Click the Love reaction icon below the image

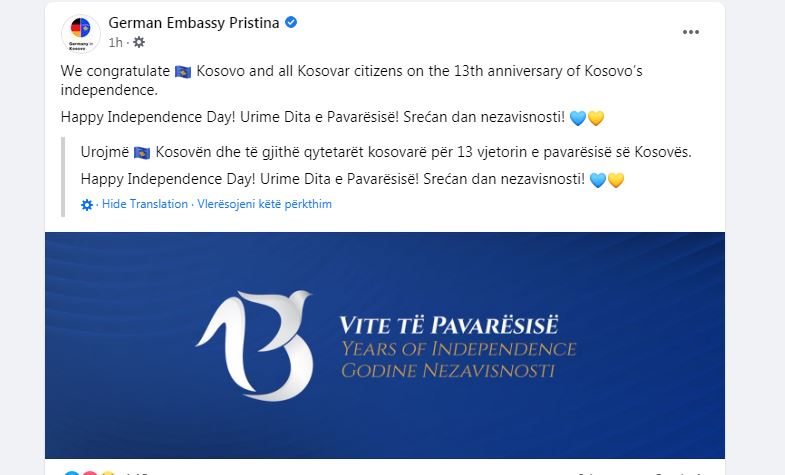(x=90, y=472)
